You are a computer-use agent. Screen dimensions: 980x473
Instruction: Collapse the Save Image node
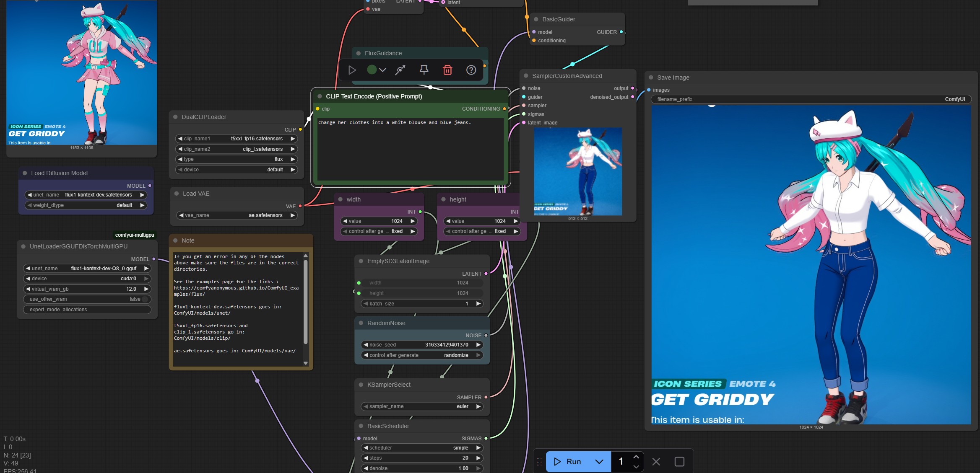[x=651, y=78]
